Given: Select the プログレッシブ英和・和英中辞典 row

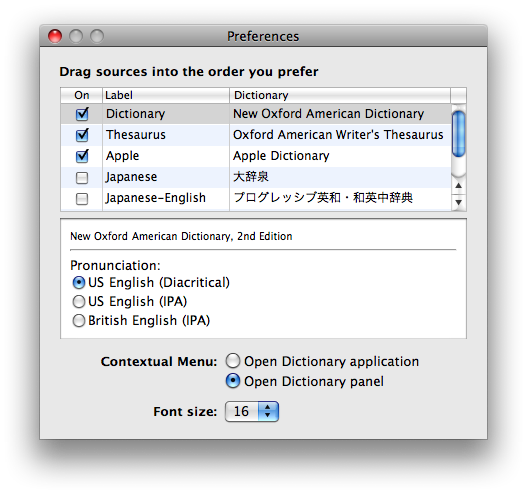Looking at the screenshot, I should point(256,198).
